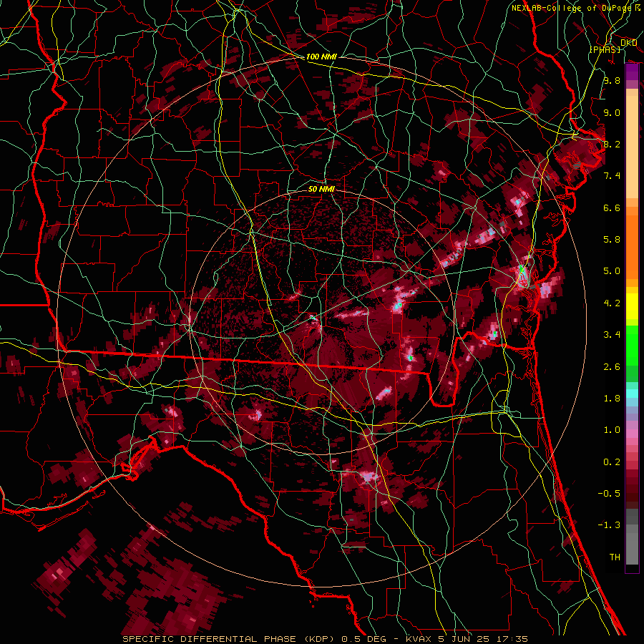Click the 5 JUN 25 17:35 timestamp
Image resolution: width=644 pixels, height=644 pixels.
(x=484, y=639)
